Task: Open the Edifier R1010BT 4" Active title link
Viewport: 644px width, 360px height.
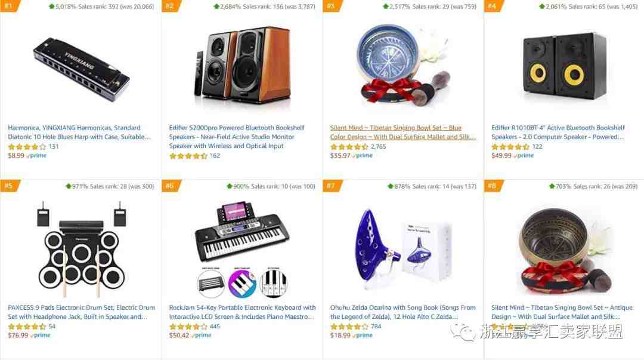Action: (558, 132)
